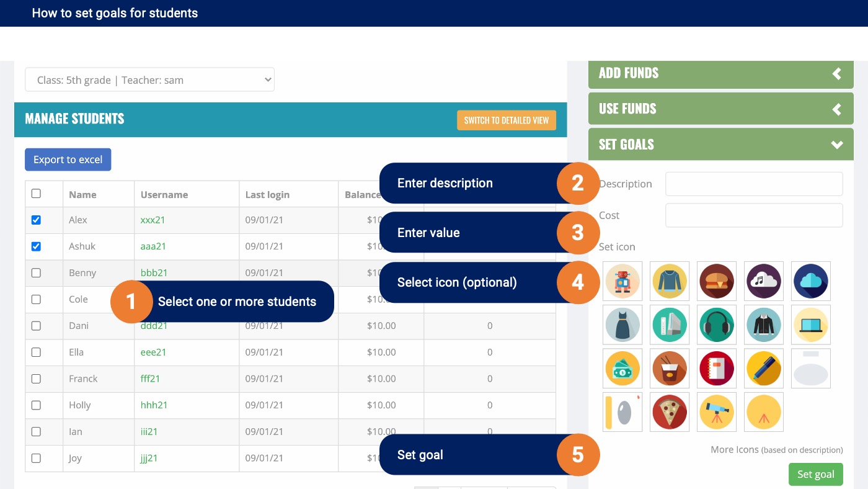Click the Export to excel button
Viewport: 868px width, 489px height.
(68, 159)
